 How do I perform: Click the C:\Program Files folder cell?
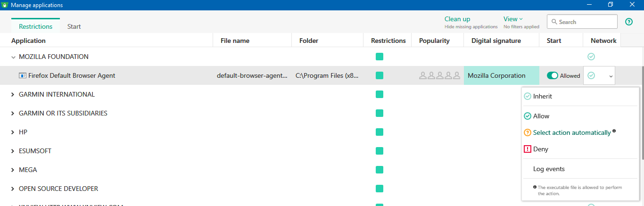point(327,75)
